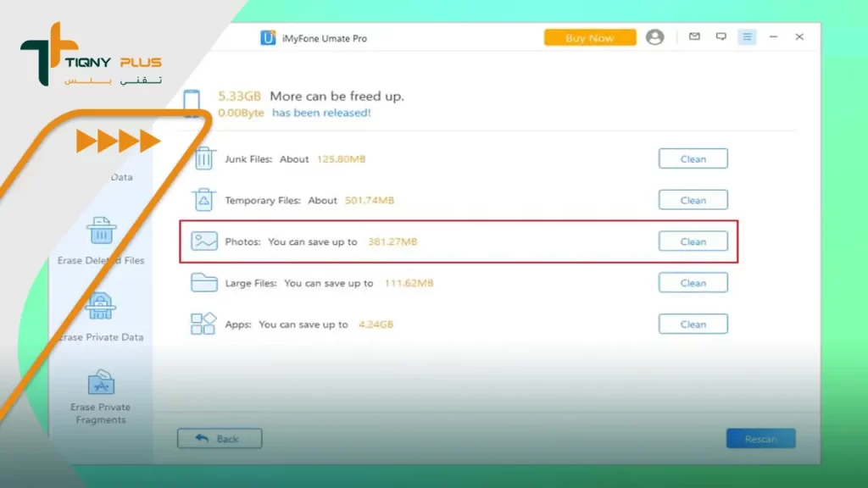Screen dimensions: 868x488
Task: Click the 'Junk Files:' label
Action: point(248,159)
